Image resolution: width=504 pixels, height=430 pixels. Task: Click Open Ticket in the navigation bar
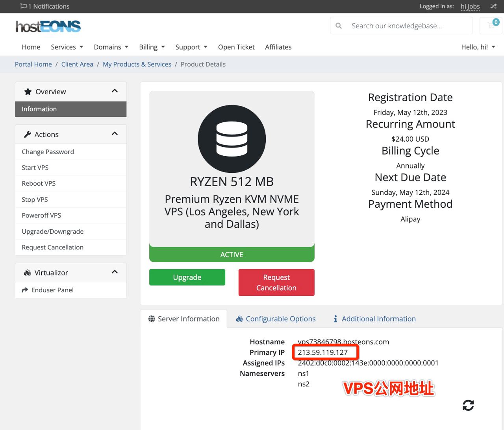(236, 47)
